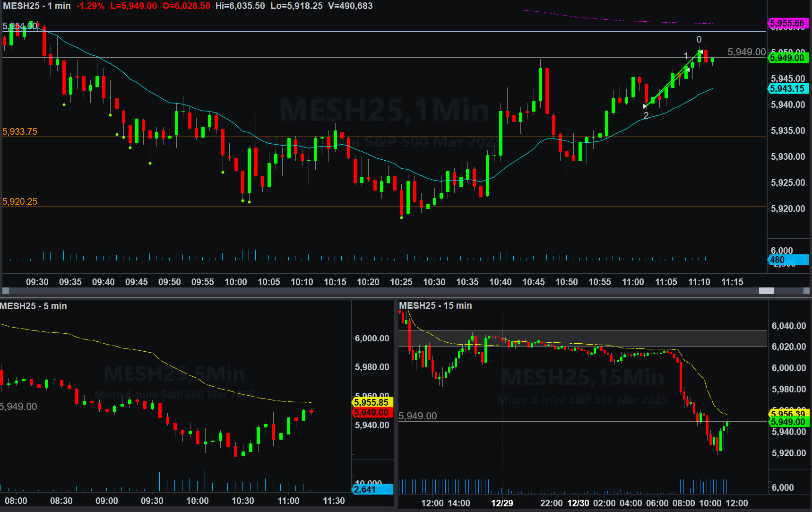Click the red 5,949.00 tag on 5-min chart
Viewport: 812px width, 512px height.
tap(371, 412)
